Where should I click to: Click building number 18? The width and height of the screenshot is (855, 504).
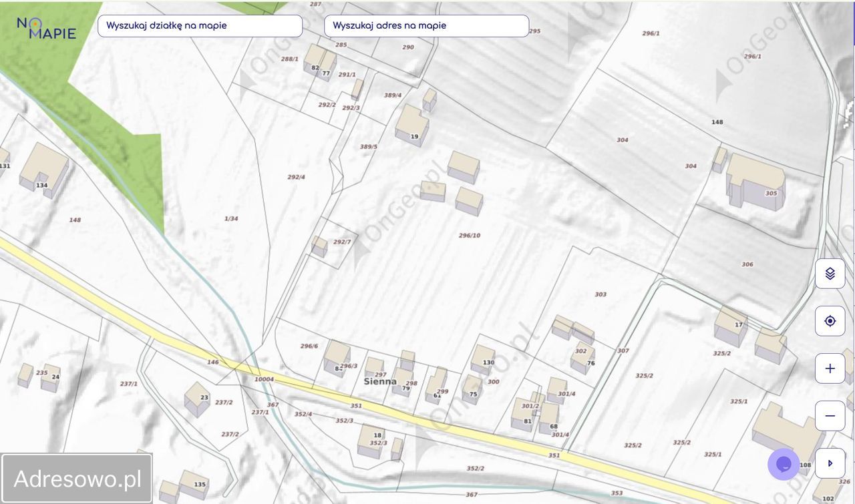[x=377, y=435]
